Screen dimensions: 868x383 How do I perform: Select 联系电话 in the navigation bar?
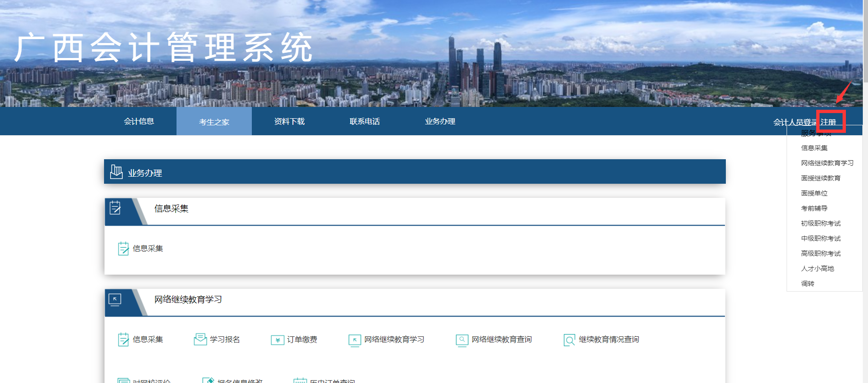(365, 121)
